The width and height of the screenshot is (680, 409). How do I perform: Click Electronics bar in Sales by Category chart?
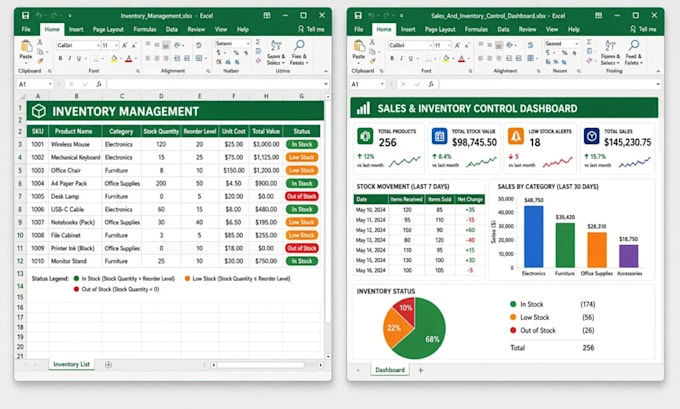click(533, 236)
